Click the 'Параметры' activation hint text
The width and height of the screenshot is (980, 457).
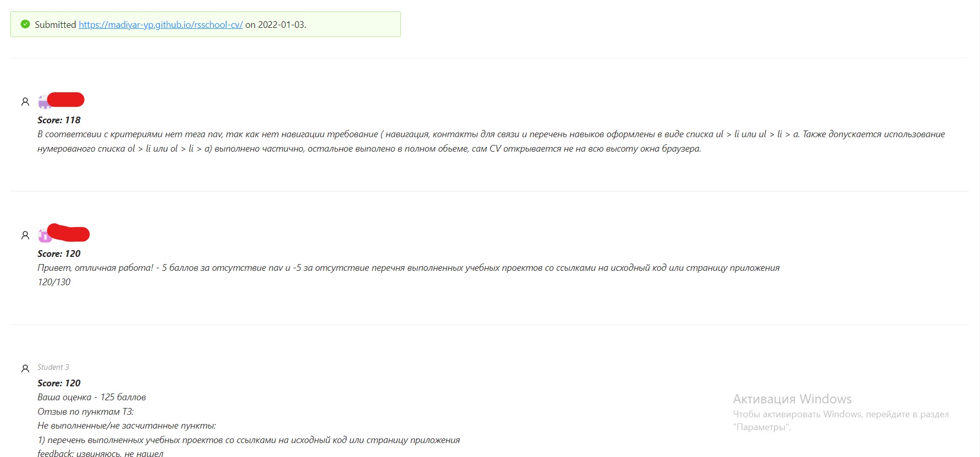click(763, 427)
